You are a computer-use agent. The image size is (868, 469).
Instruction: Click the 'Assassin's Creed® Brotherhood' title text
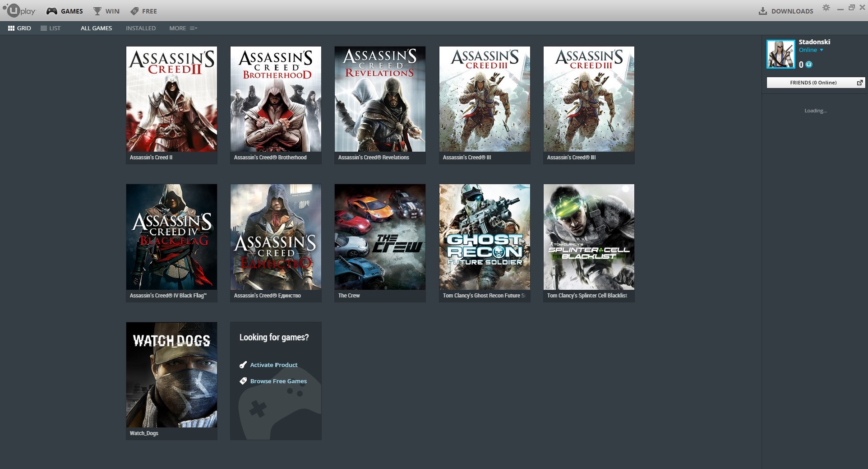click(270, 158)
